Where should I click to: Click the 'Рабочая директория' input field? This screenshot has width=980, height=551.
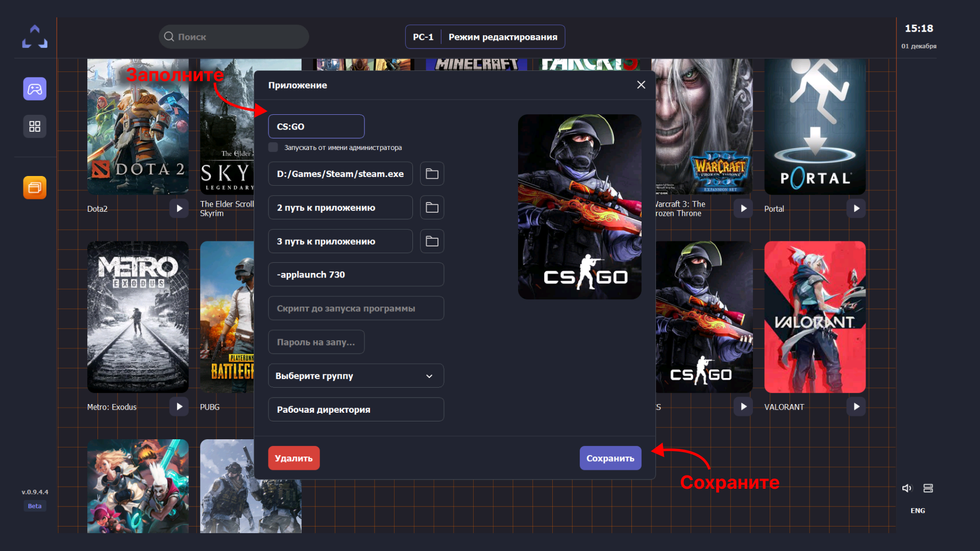356,410
